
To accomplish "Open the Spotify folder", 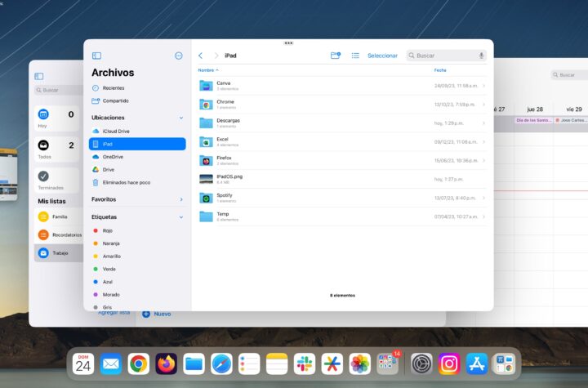I will click(x=342, y=198).
